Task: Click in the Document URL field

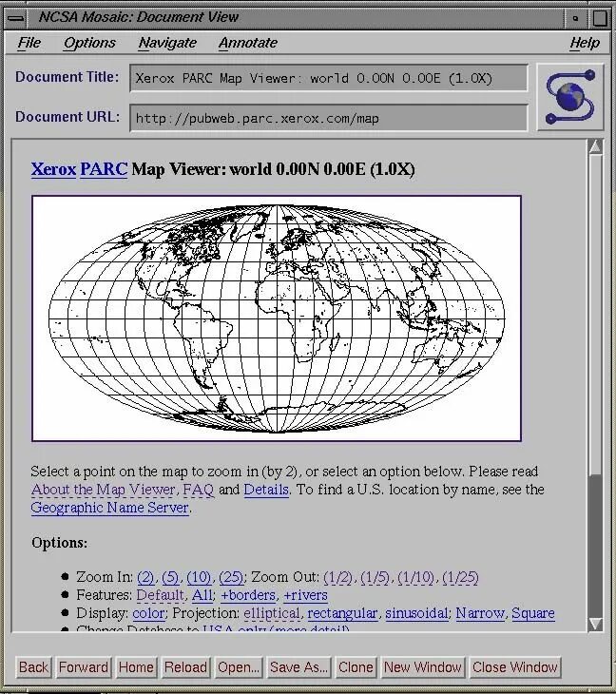Action: pyautogui.click(x=328, y=118)
